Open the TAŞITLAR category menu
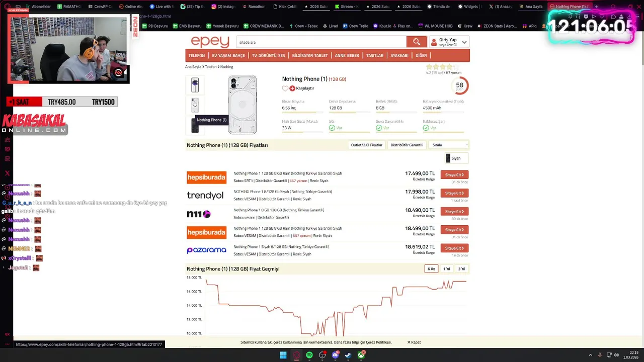 pyautogui.click(x=375, y=55)
